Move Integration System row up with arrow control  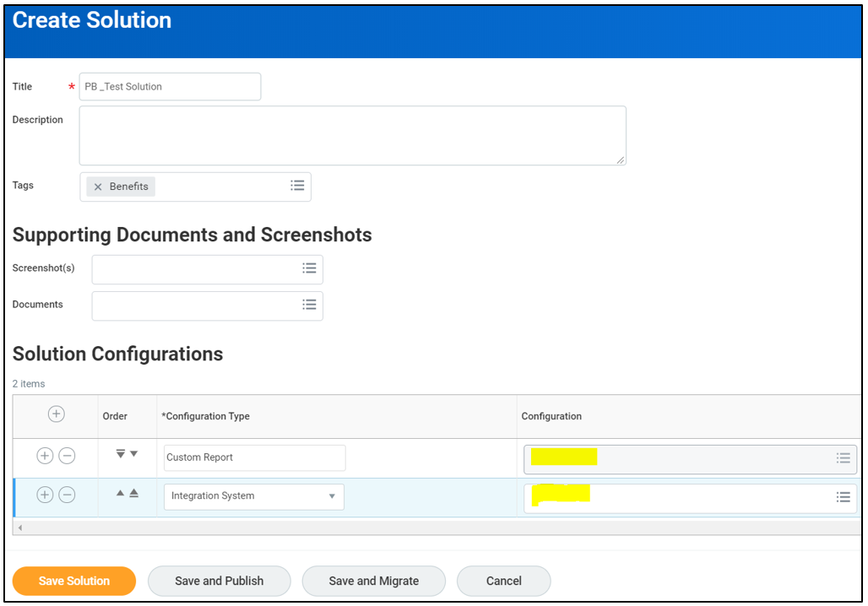[x=121, y=494]
